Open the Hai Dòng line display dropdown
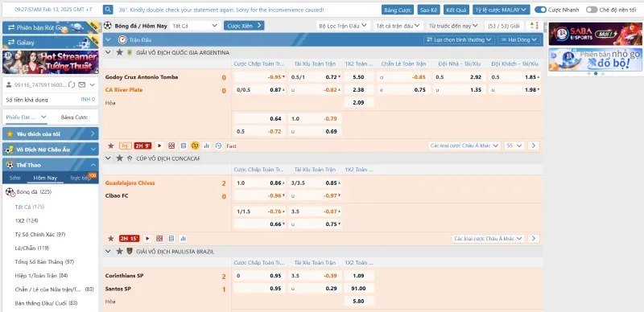Viewport: 644px width, 312px height. (518, 40)
